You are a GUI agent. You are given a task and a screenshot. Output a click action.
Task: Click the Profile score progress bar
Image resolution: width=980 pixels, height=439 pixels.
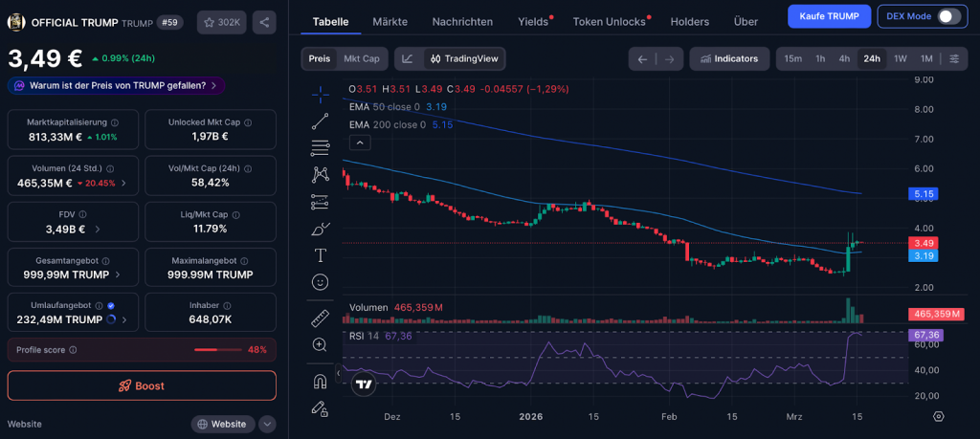click(x=218, y=350)
